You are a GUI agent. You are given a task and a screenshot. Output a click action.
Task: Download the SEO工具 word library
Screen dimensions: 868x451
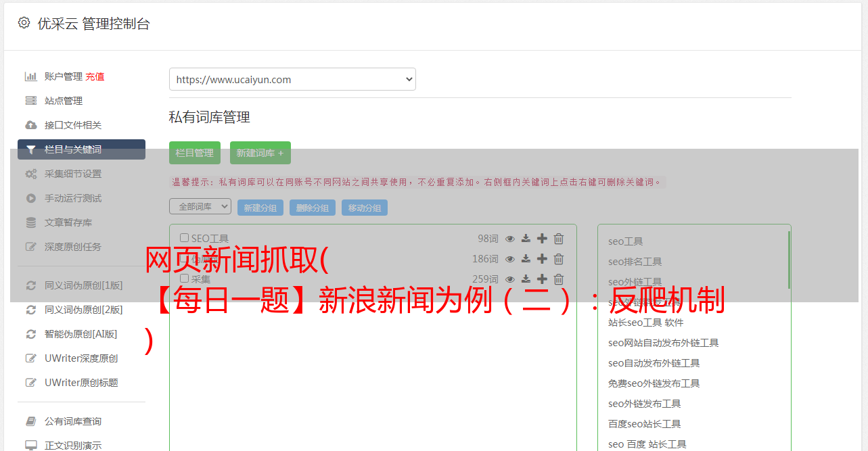click(x=526, y=239)
